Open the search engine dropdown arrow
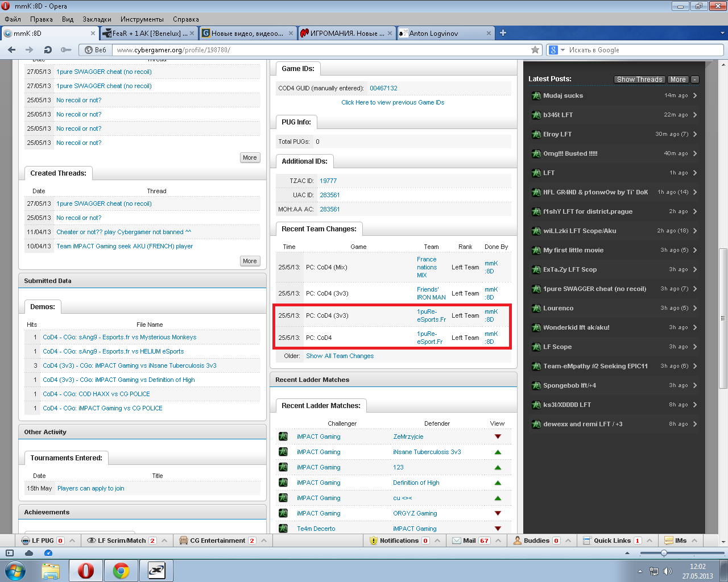 pyautogui.click(x=563, y=50)
